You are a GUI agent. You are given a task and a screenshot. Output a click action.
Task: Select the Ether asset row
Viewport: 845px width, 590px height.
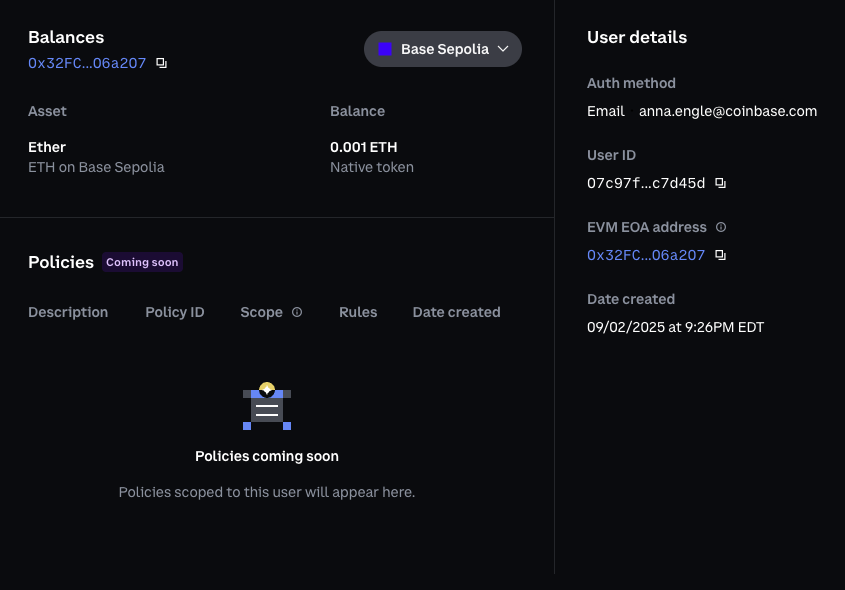47,147
